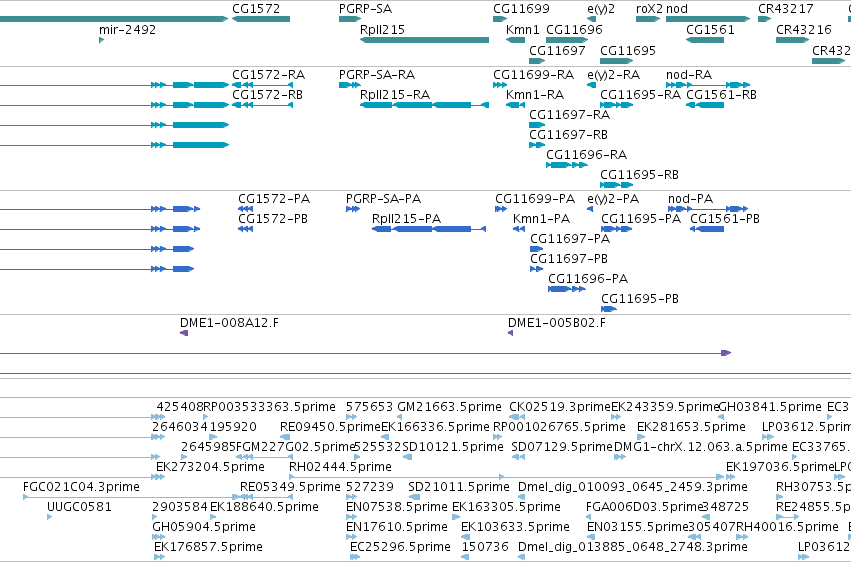
Task: Select the SD21011.5prime EST label
Action: [459, 487]
